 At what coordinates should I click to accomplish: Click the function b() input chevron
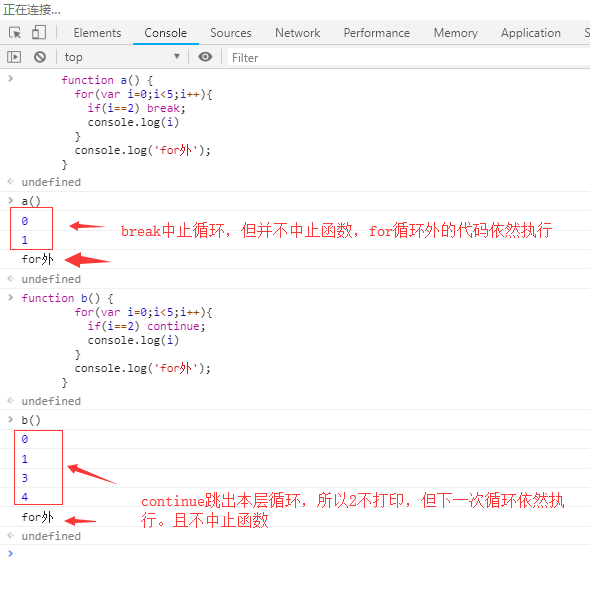[11, 297]
